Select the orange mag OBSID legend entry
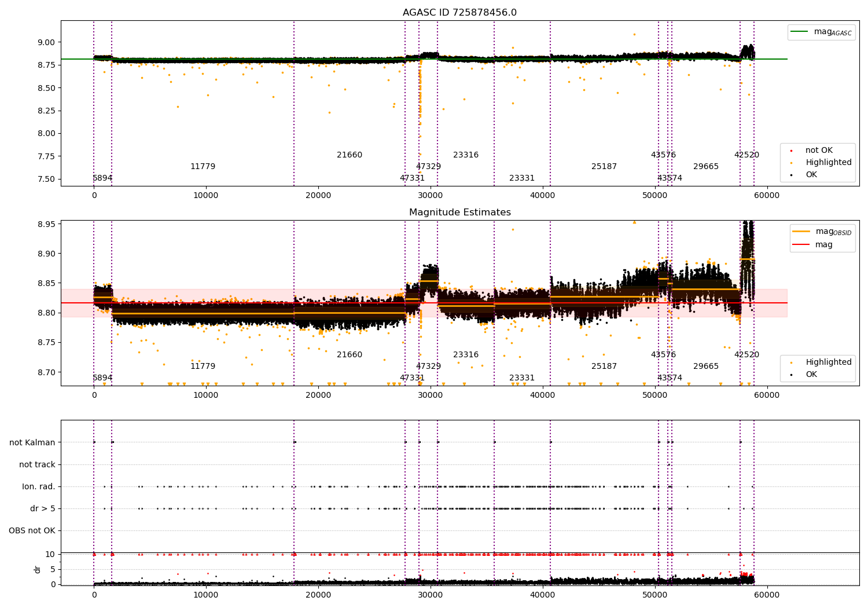Image resolution: width=868 pixels, height=608 pixels. [822, 232]
